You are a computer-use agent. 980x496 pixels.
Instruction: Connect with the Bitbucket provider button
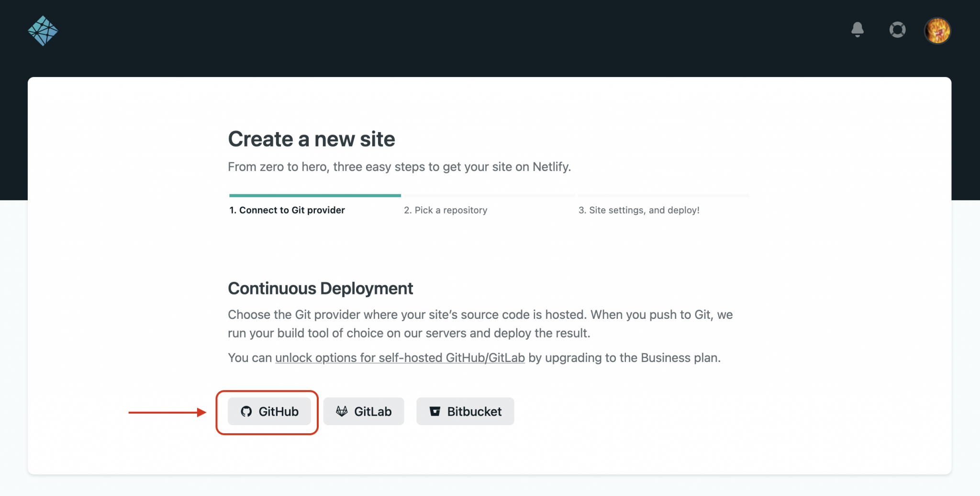[465, 411]
